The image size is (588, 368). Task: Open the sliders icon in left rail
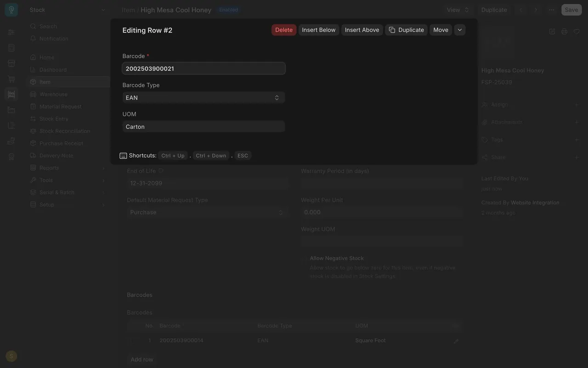pos(11,32)
